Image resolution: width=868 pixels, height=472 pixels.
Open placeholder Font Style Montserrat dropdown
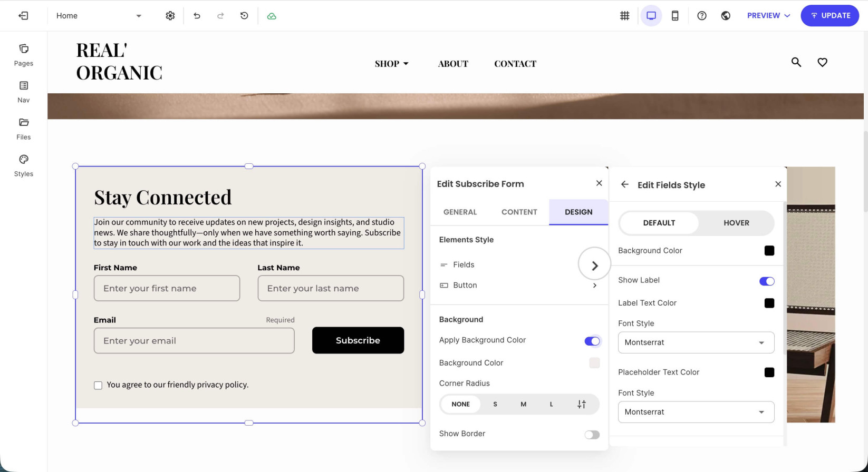(x=696, y=412)
